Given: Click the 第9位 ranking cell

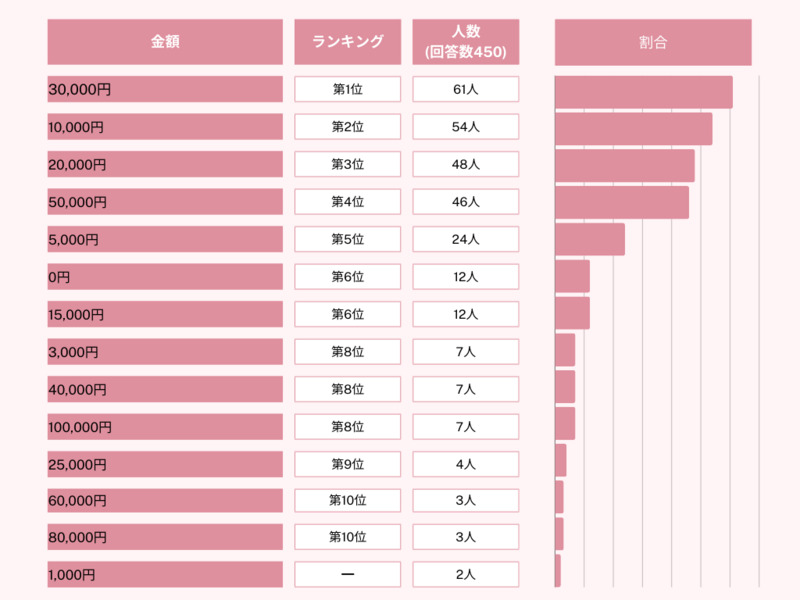Looking at the screenshot, I should pyautogui.click(x=347, y=464).
